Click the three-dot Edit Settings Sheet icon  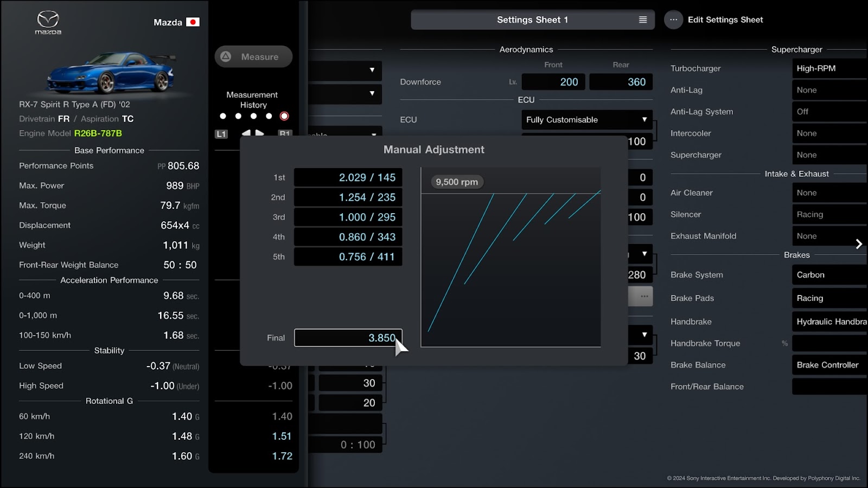[673, 20]
